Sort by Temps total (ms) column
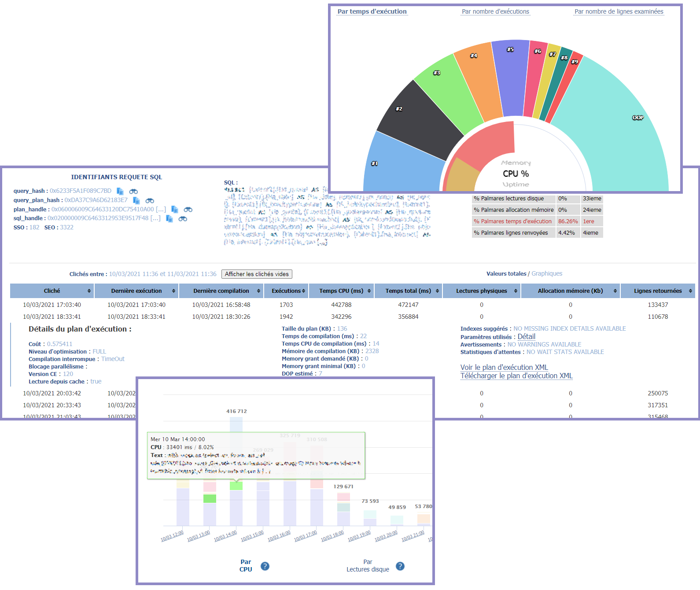 (408, 291)
